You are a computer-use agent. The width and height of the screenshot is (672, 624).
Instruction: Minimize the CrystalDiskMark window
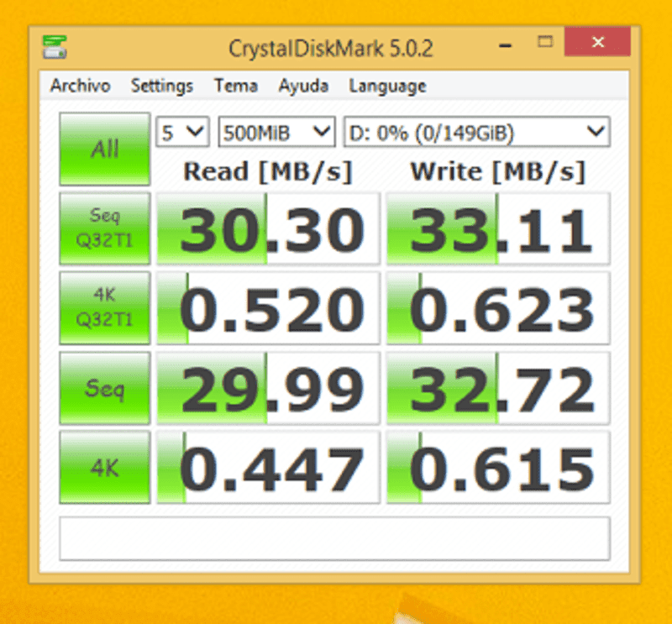tap(506, 45)
